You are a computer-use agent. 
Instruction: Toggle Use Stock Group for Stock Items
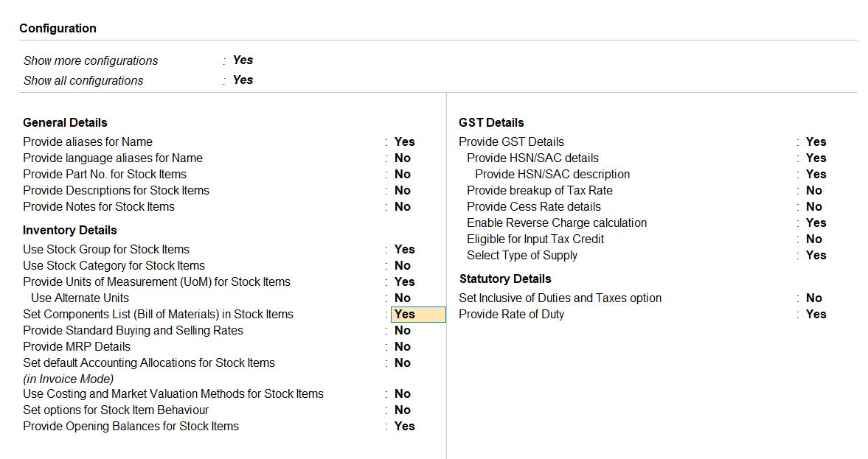404,249
